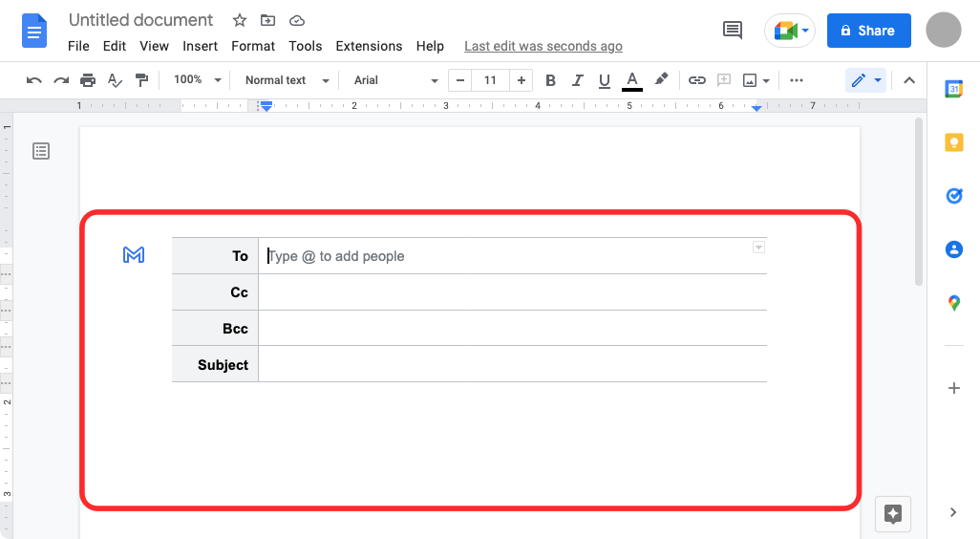Screen dimensions: 980x539
Task: Open the account profile avatar
Action: point(943,30)
